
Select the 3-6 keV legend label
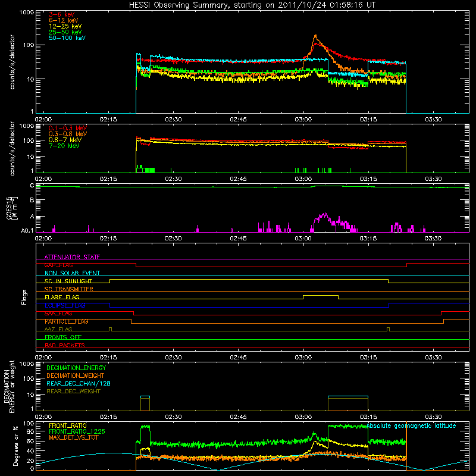click(61, 14)
